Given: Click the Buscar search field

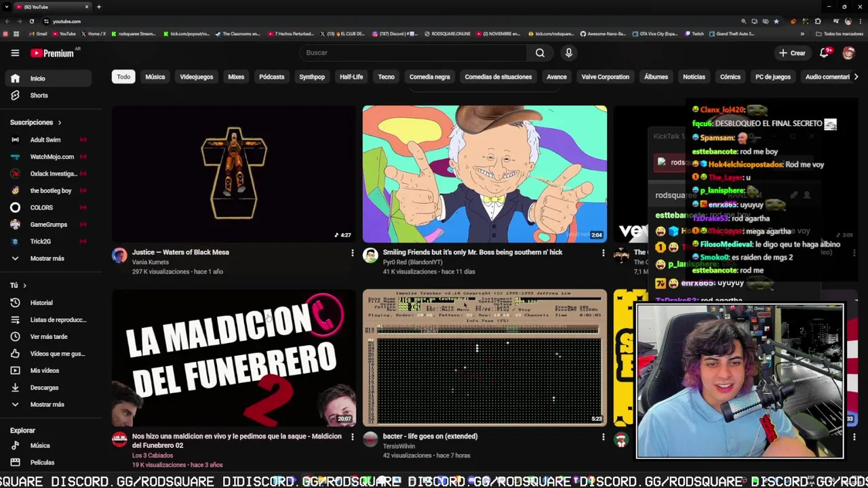Looking at the screenshot, I should 414,53.
